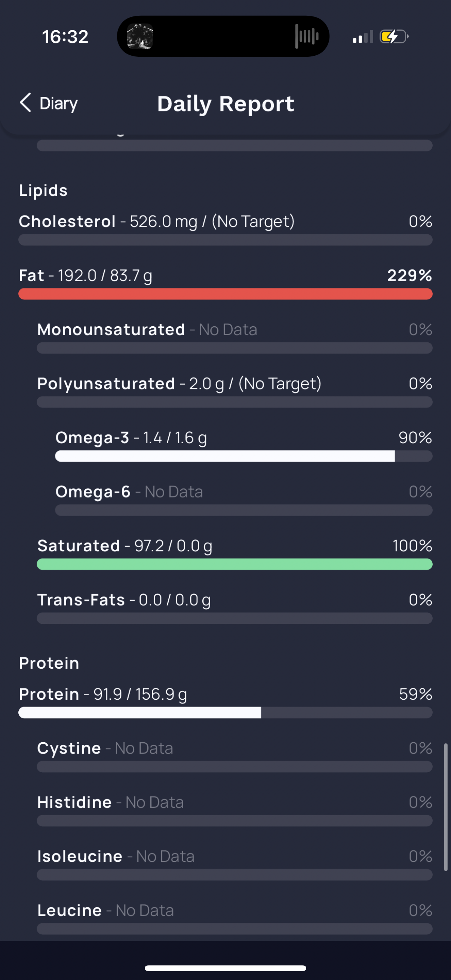Go back to Diary
451x980 pixels.
pyautogui.click(x=59, y=103)
